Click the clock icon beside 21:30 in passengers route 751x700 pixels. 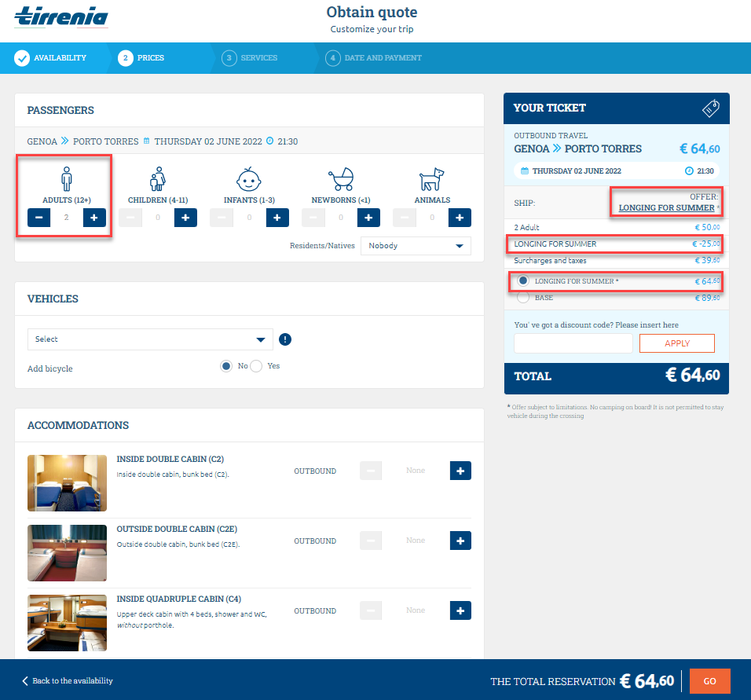[x=269, y=141]
